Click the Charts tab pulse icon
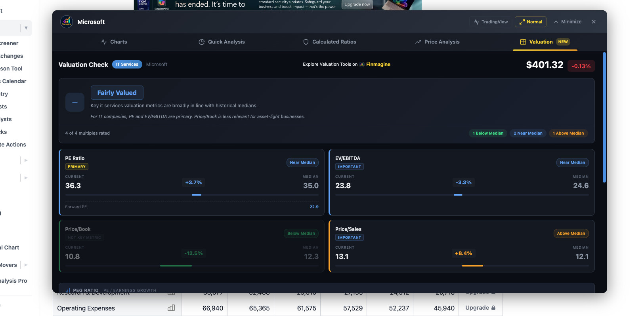Viewport: 644px width, 316px height. click(x=104, y=42)
